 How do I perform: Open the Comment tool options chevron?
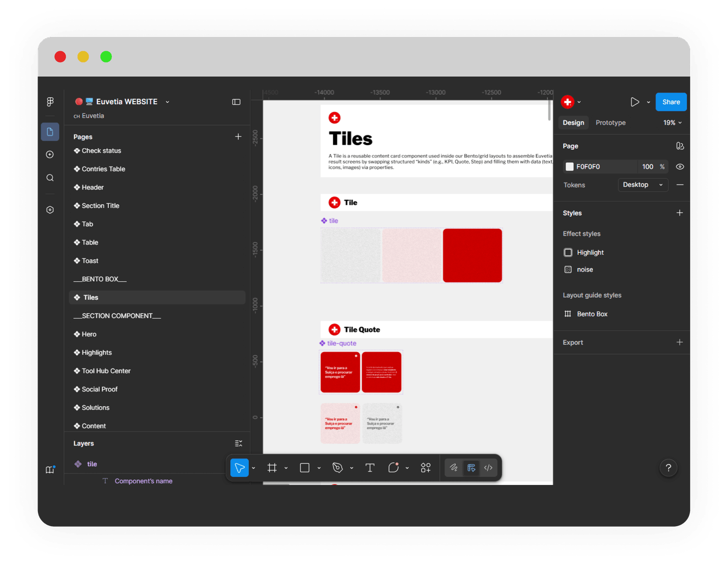pyautogui.click(x=407, y=468)
